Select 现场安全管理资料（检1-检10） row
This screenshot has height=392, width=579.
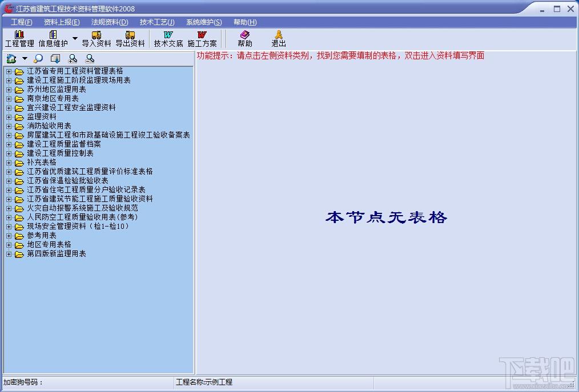point(79,227)
